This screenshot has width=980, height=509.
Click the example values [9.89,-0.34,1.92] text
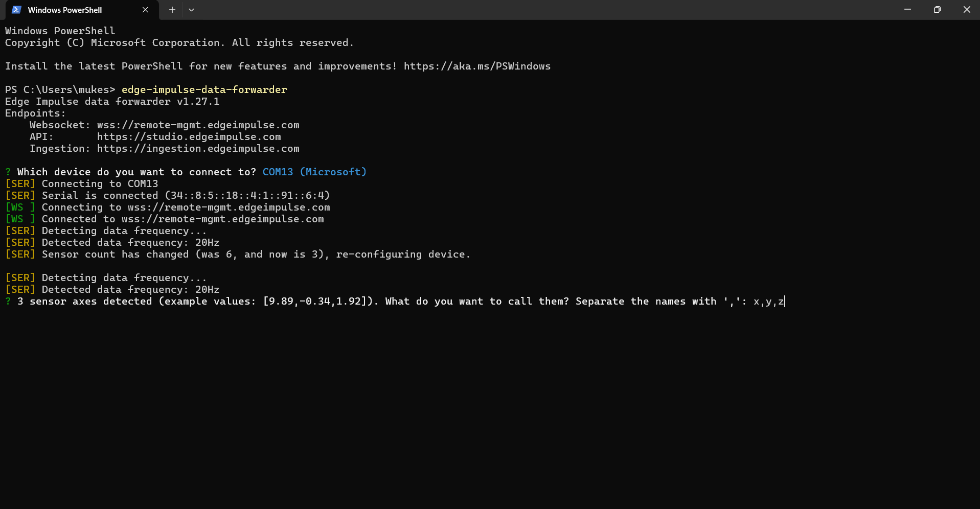click(315, 302)
